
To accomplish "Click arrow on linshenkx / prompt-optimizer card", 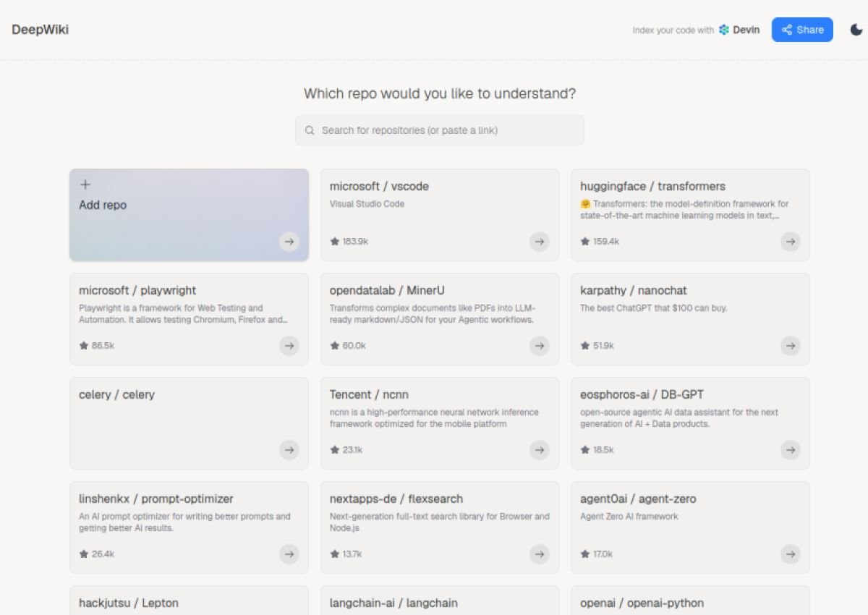I will 289,554.
